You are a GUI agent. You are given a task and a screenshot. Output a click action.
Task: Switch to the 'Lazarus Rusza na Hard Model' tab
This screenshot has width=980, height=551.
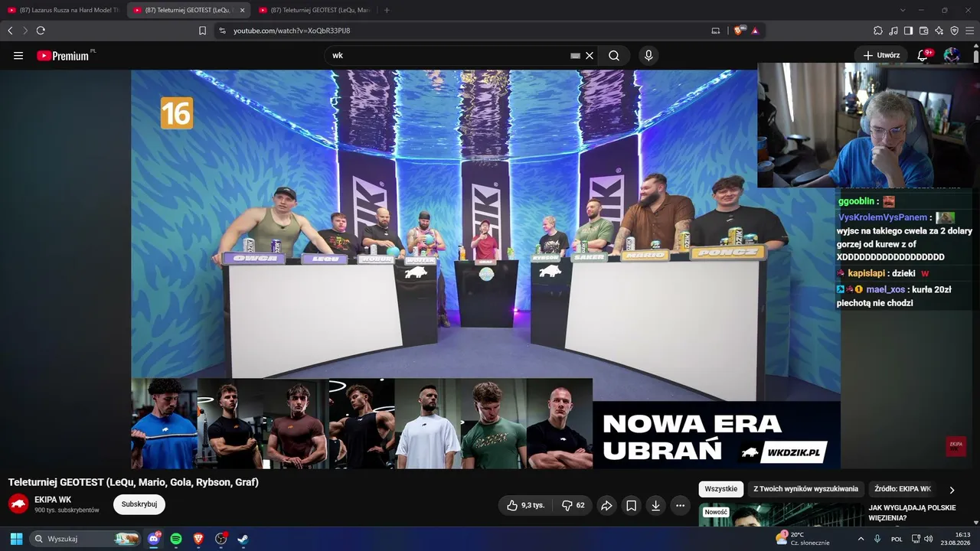pos(62,10)
